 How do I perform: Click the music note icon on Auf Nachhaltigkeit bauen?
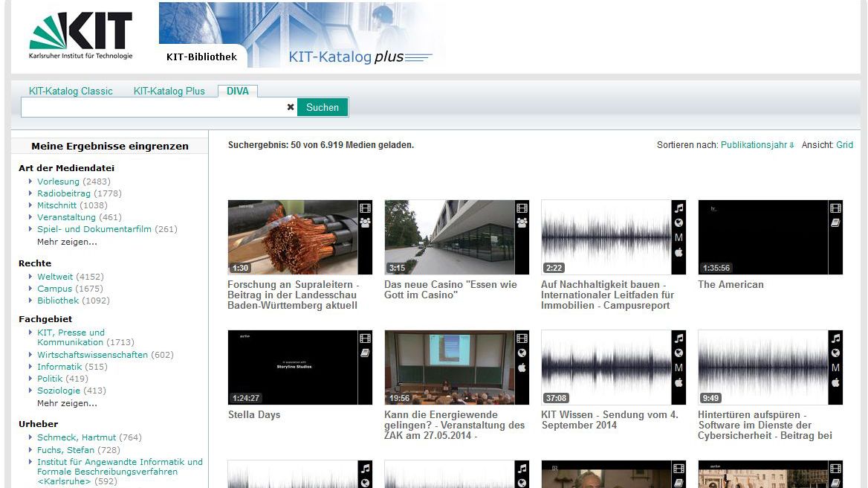pos(678,208)
